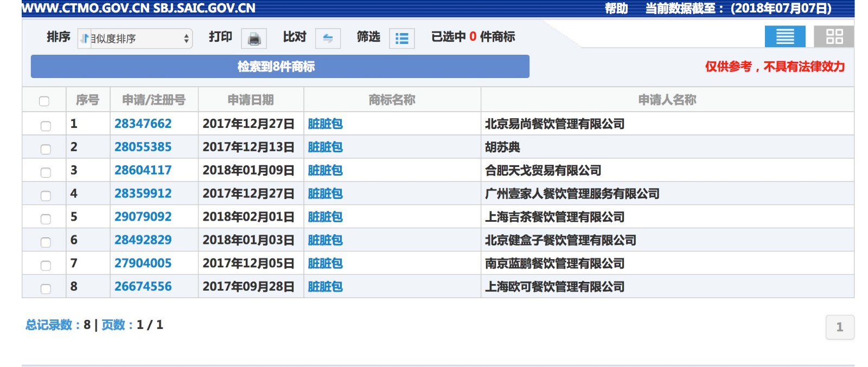This screenshot has width=868, height=367.
Task: Click the compare (比对) arrows icon
Action: coord(328,38)
